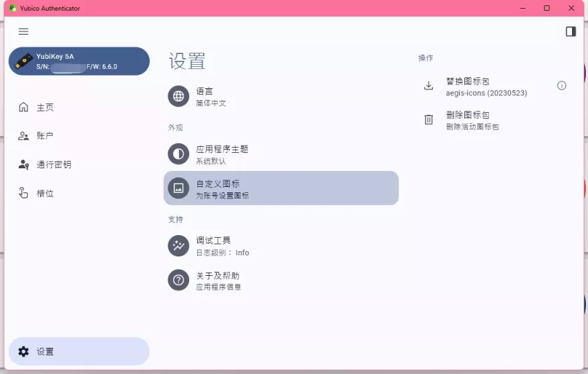Click the hamburger menu icon
The image size is (588, 374).
coord(23,31)
